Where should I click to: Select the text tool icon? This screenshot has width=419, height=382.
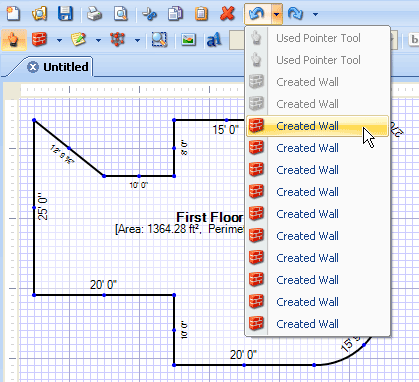214,40
